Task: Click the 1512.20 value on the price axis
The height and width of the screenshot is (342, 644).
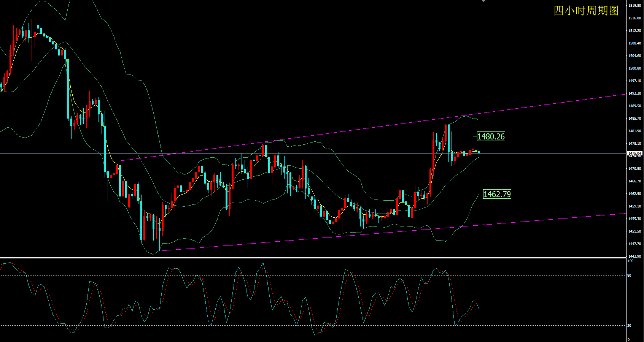Action: pos(634,30)
